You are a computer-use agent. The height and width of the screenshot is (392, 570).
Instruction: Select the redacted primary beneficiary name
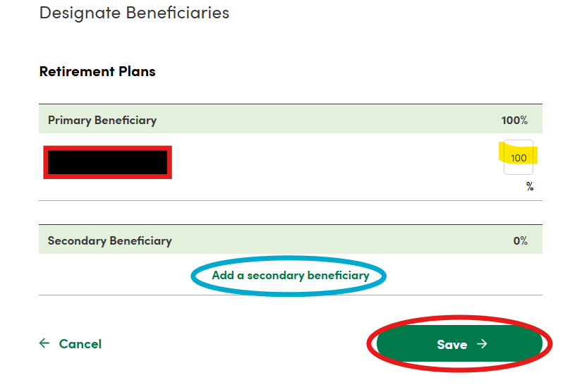[107, 162]
